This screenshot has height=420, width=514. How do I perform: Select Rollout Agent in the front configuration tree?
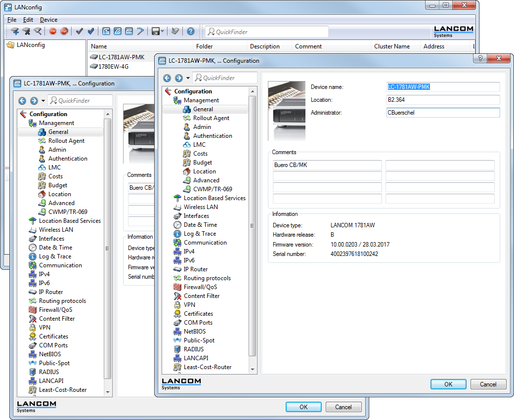pos(211,118)
